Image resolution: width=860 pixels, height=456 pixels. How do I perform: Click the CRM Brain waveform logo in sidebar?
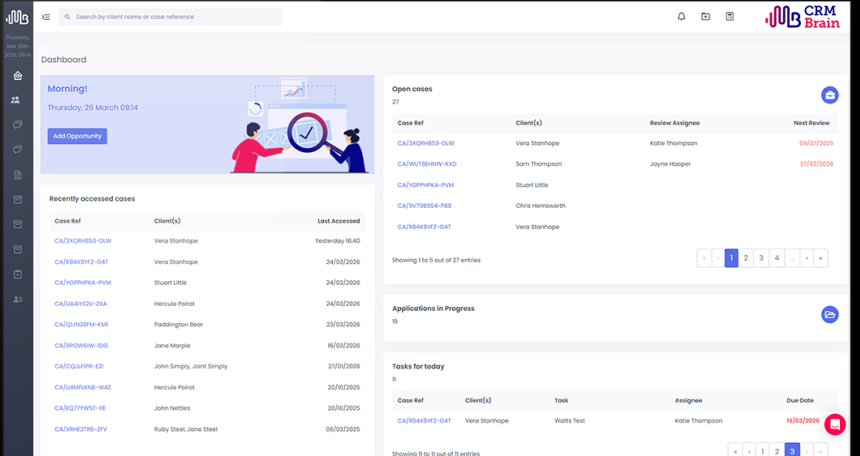pos(17,18)
